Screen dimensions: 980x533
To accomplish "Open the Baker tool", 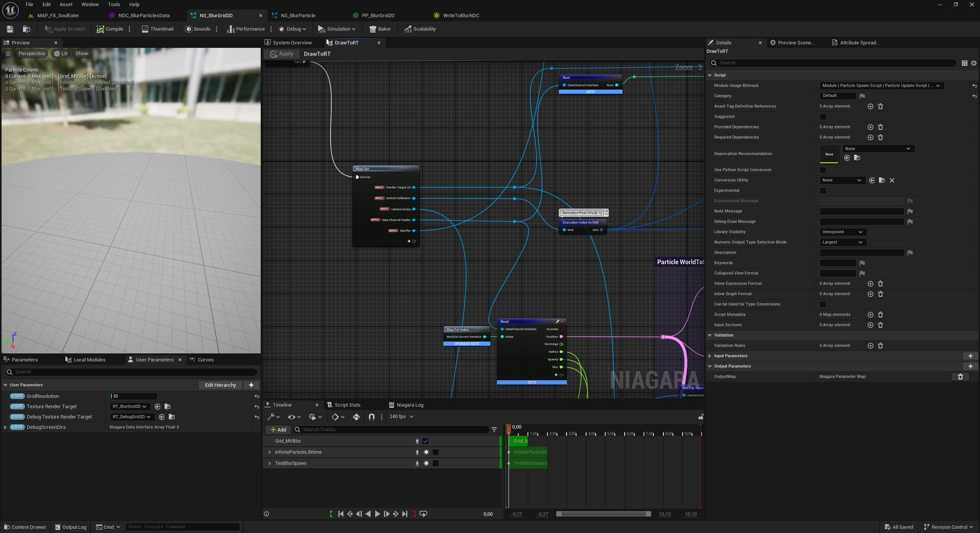I will coord(380,29).
